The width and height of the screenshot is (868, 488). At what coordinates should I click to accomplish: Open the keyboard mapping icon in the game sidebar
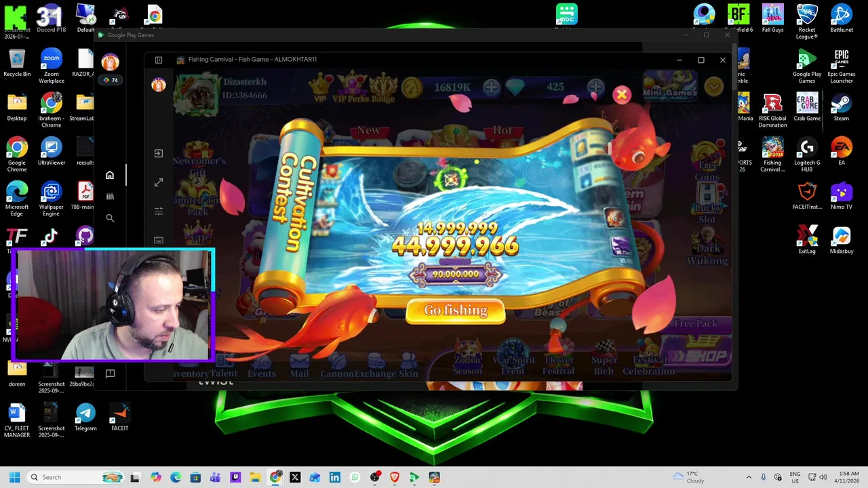tap(159, 240)
